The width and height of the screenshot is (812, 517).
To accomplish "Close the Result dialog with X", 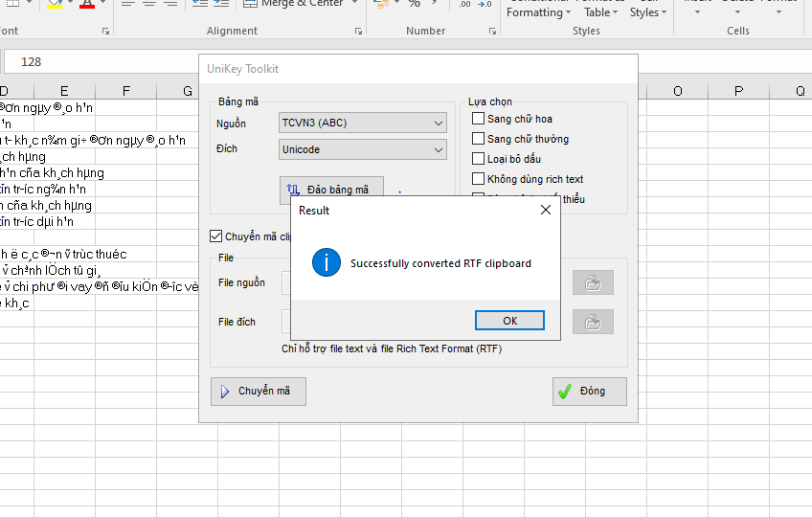I will pyautogui.click(x=546, y=210).
